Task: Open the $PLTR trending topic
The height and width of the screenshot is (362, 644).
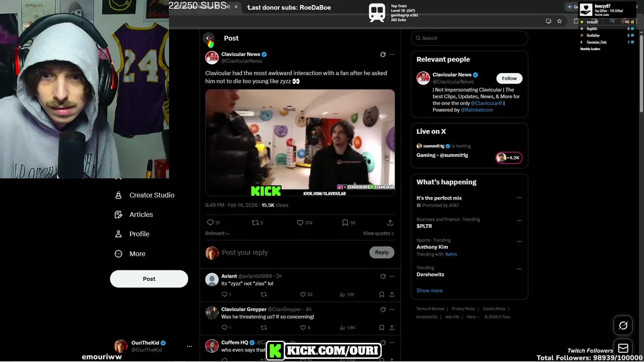Action: pyautogui.click(x=424, y=226)
